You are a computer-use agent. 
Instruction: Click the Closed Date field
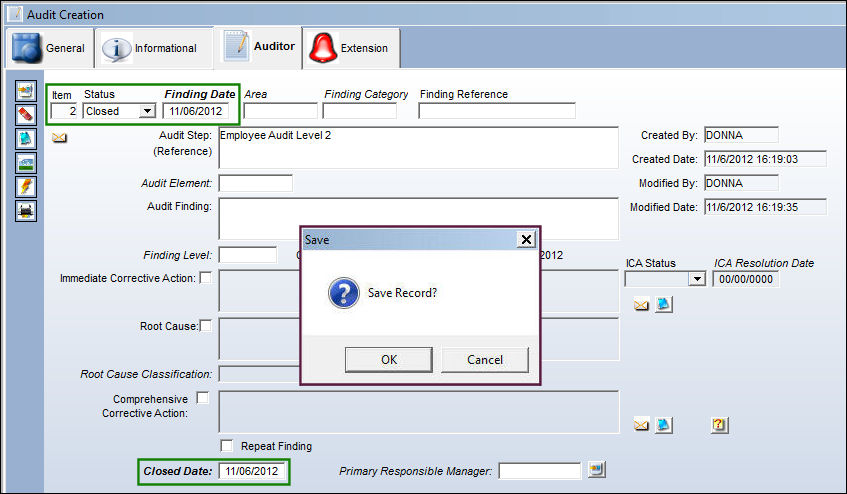coord(252,471)
